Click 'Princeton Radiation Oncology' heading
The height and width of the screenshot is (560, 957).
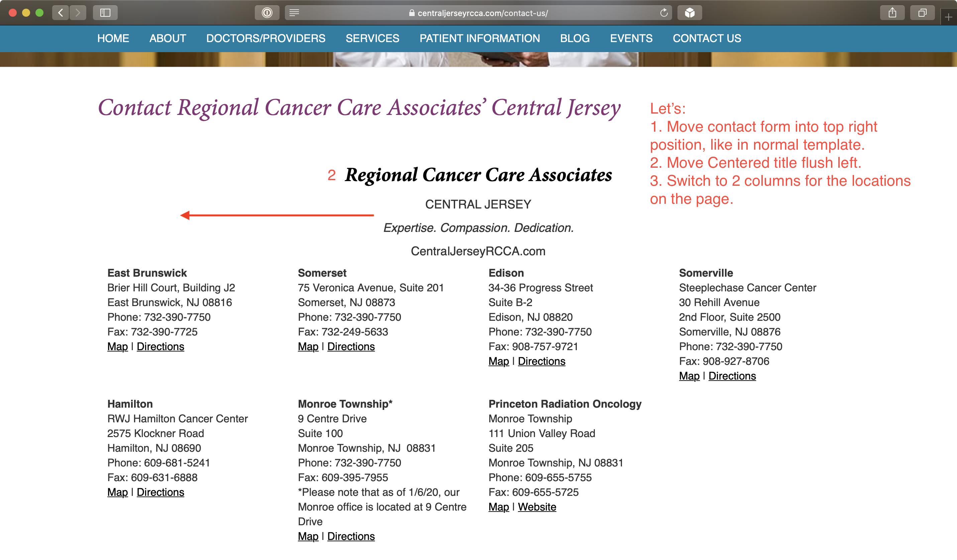coord(565,404)
